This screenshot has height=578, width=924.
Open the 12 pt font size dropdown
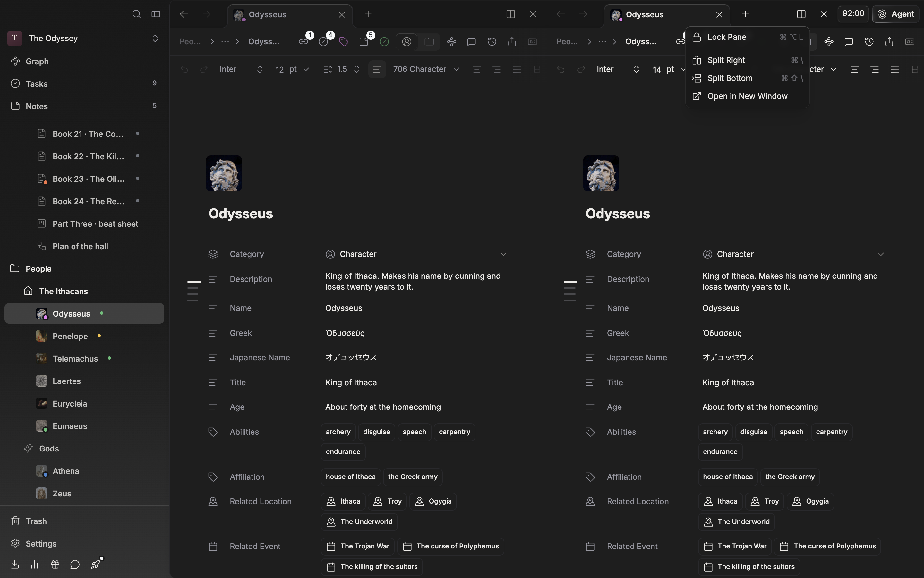292,69
